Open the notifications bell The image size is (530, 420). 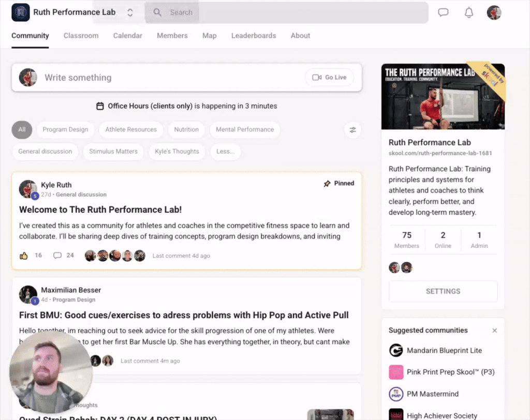[469, 12]
